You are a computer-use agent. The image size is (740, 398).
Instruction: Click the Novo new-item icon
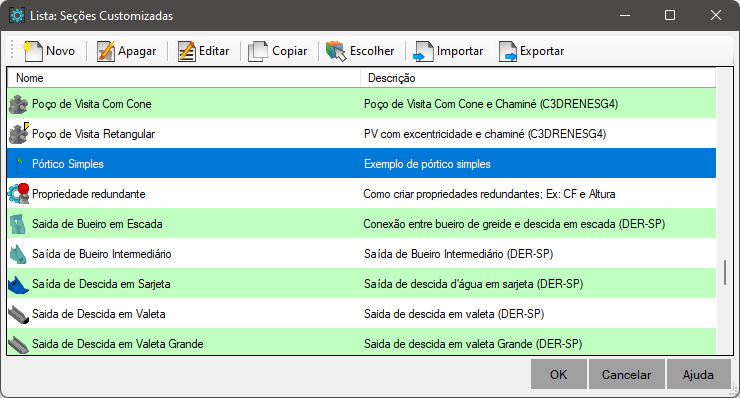33,51
